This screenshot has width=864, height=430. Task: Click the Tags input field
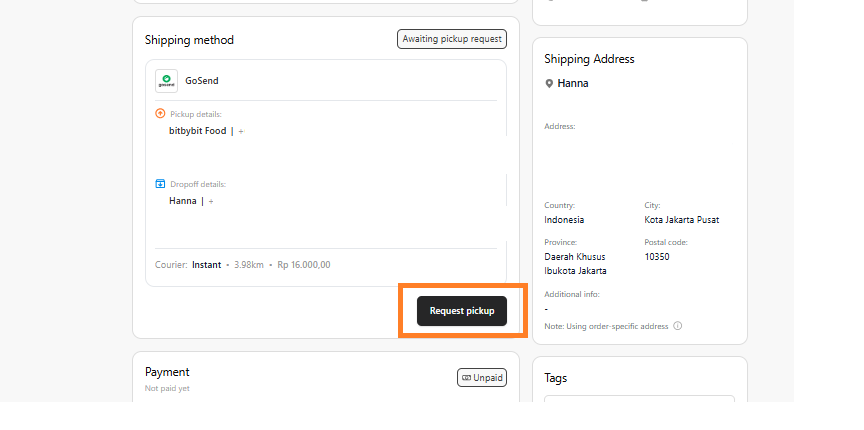[x=639, y=399]
